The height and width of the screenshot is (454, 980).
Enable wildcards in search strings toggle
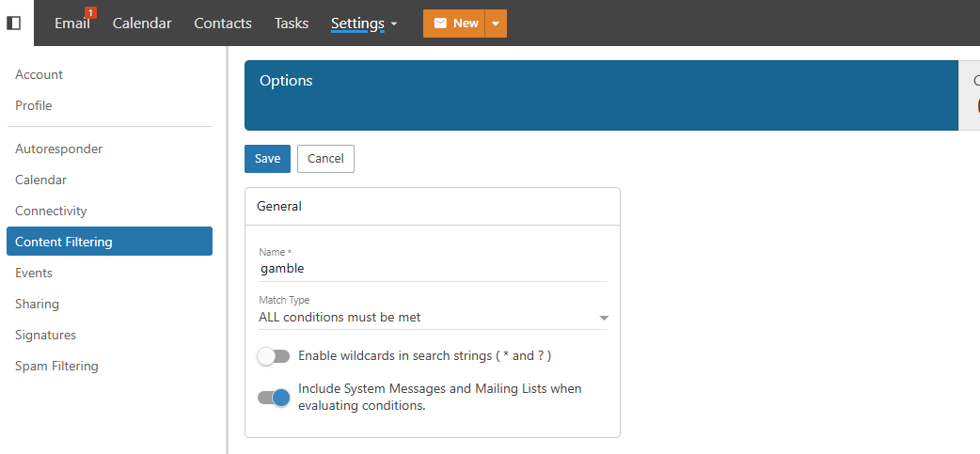tap(274, 356)
